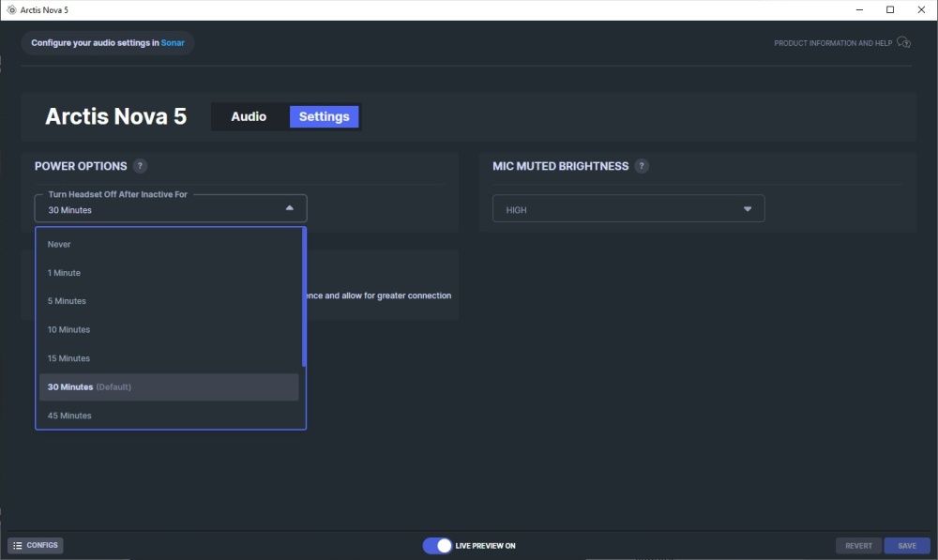
Task: Switch to the Audio tab
Action: click(249, 116)
